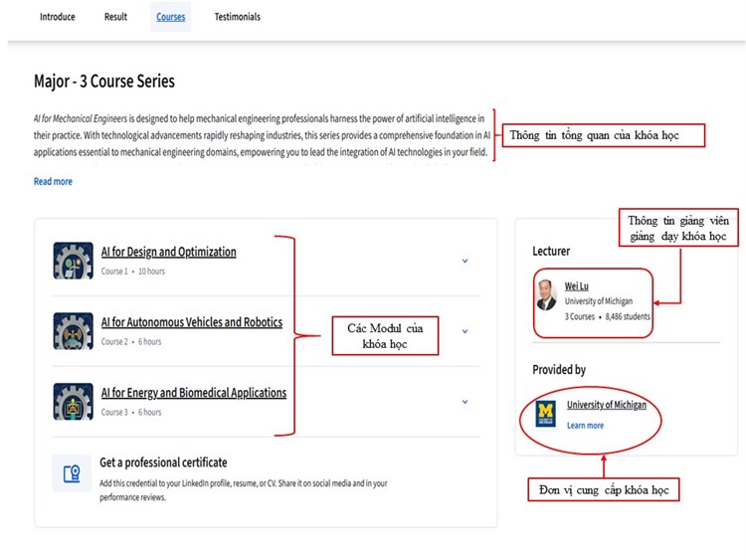Click Wei Lu's lecturer profile photo
This screenshot has width=746, height=560.
[546, 295]
